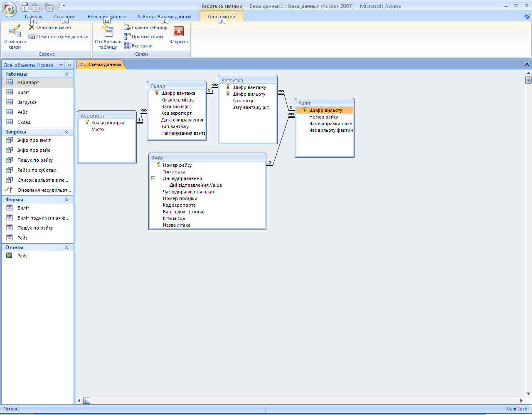Collapse the Запросы group
The image size is (532, 415).
pyautogui.click(x=66, y=132)
